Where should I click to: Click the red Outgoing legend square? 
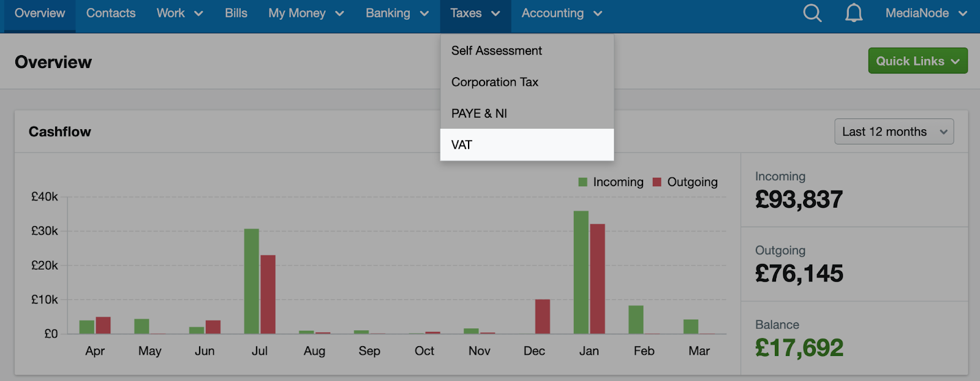pyautogui.click(x=657, y=181)
